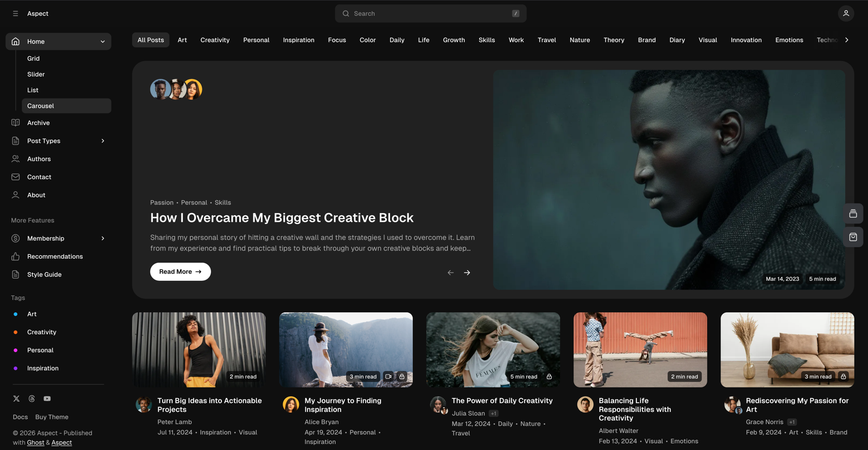Click lock icon on Daily Creativity thumbnail
868x450 pixels.
549,376
